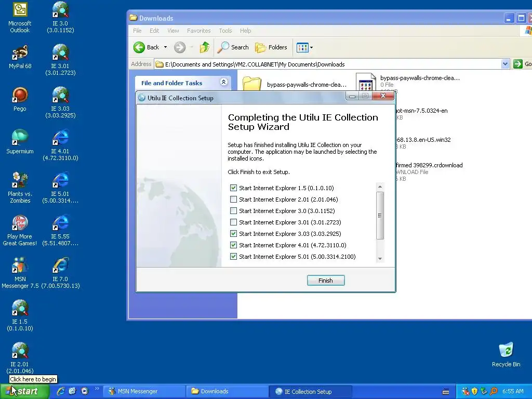This screenshot has height=399, width=532.
Task: Click the 6:55 AM taskbar clock
Action: coord(513,391)
